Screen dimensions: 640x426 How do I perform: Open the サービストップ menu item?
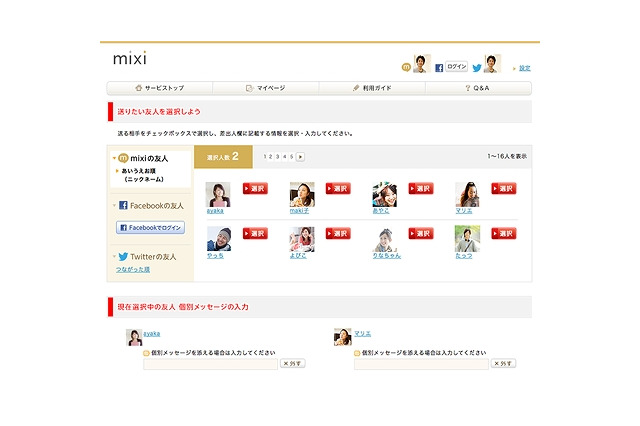160,88
